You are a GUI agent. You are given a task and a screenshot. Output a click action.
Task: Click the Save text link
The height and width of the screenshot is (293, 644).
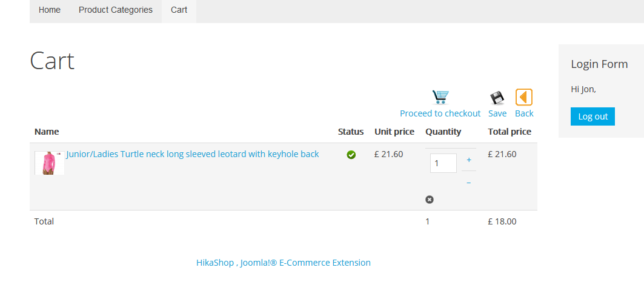coord(497,113)
